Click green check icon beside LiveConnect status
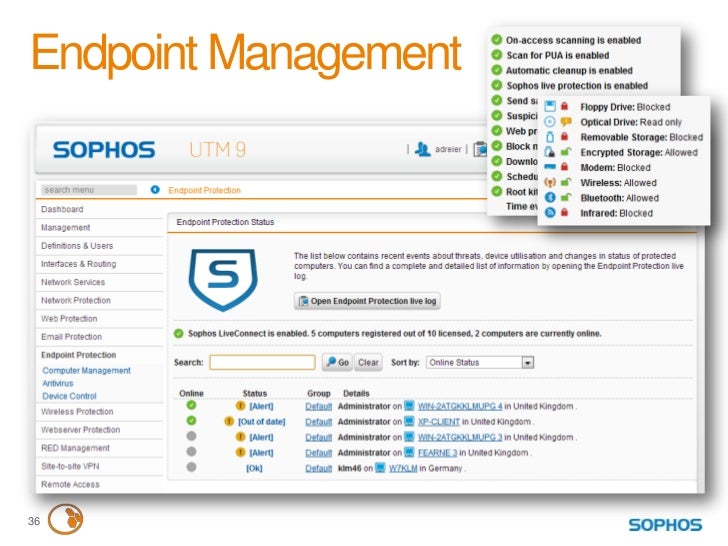 (179, 333)
